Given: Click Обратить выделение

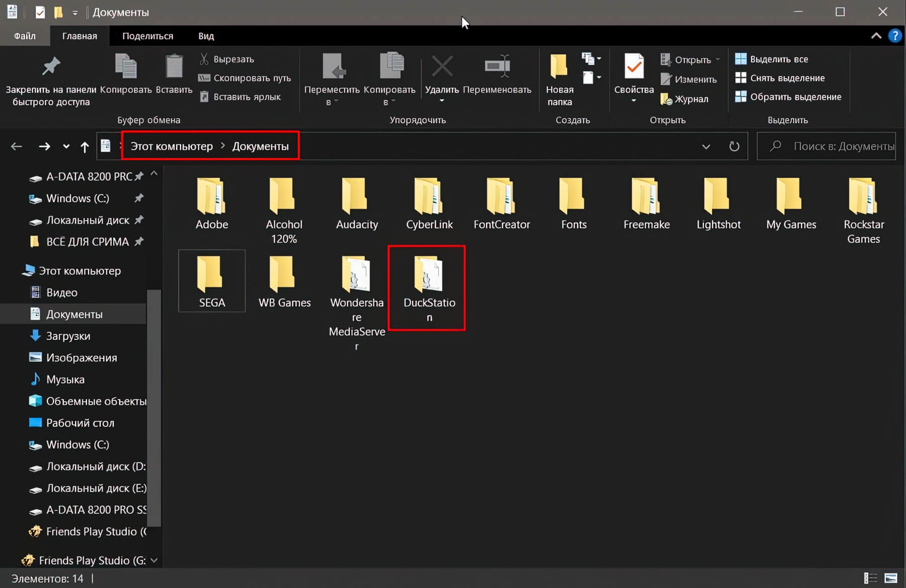Looking at the screenshot, I should 788,97.
